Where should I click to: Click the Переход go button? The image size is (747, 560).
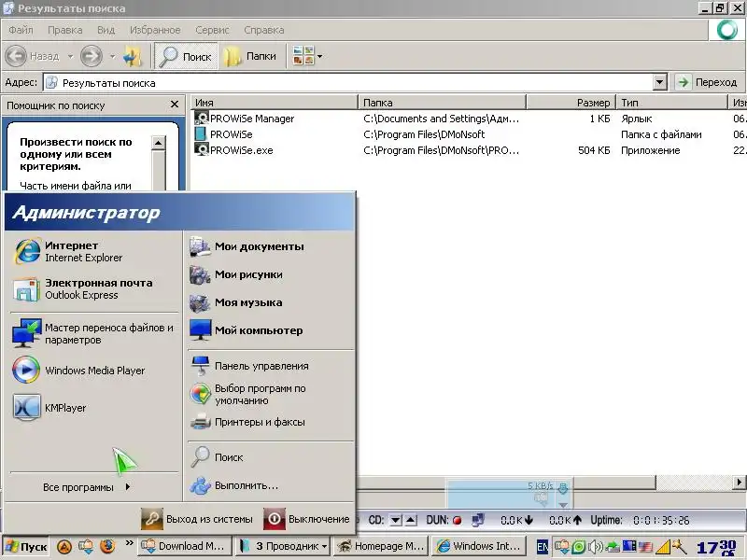[x=708, y=82]
